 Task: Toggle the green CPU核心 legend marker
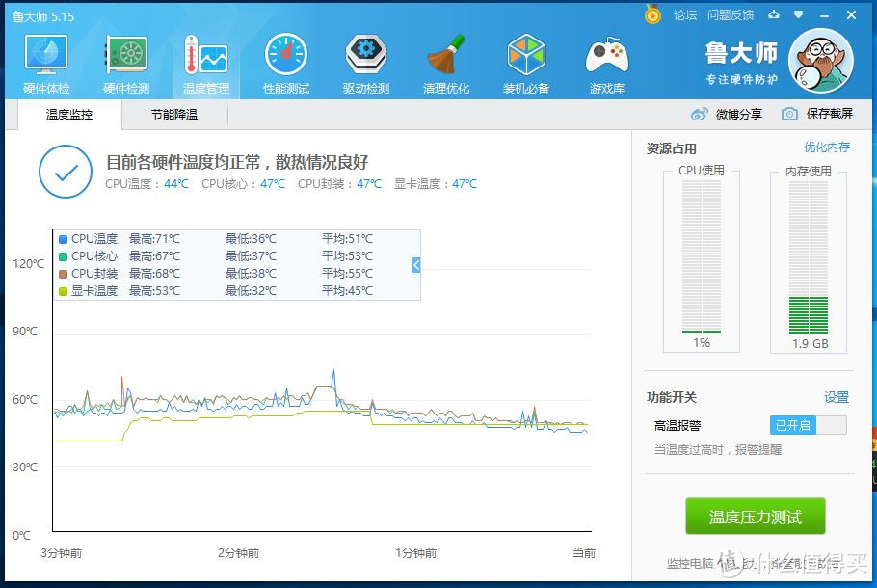click(64, 256)
